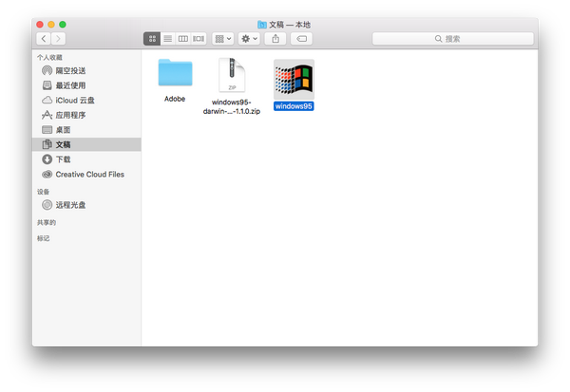570x392 pixels.
Task: Select the Adobe folder
Action: point(175,81)
